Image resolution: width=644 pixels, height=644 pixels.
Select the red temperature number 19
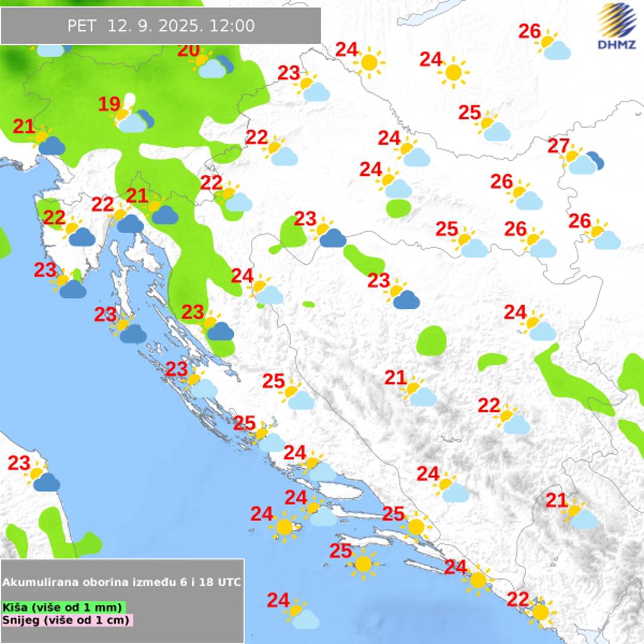[109, 105]
